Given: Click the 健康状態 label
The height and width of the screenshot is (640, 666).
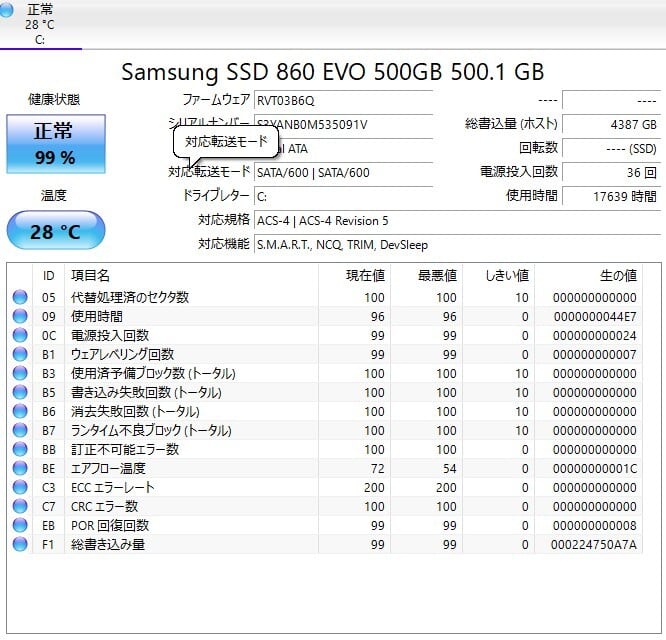Looking at the screenshot, I should click(54, 99).
